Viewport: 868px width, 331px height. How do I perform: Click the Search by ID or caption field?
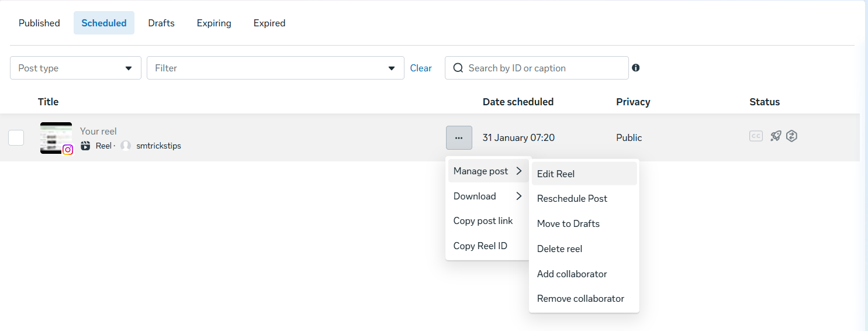click(544, 68)
